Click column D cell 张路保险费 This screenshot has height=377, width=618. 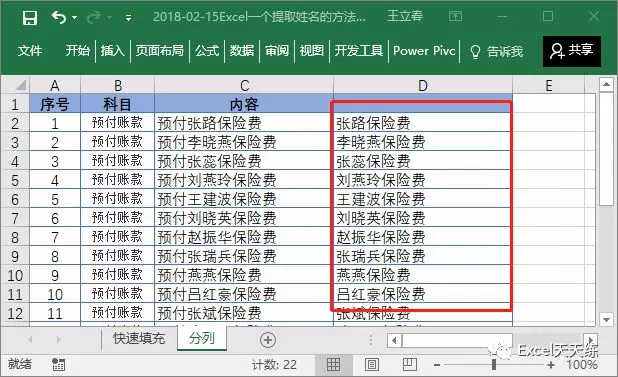[x=423, y=123]
